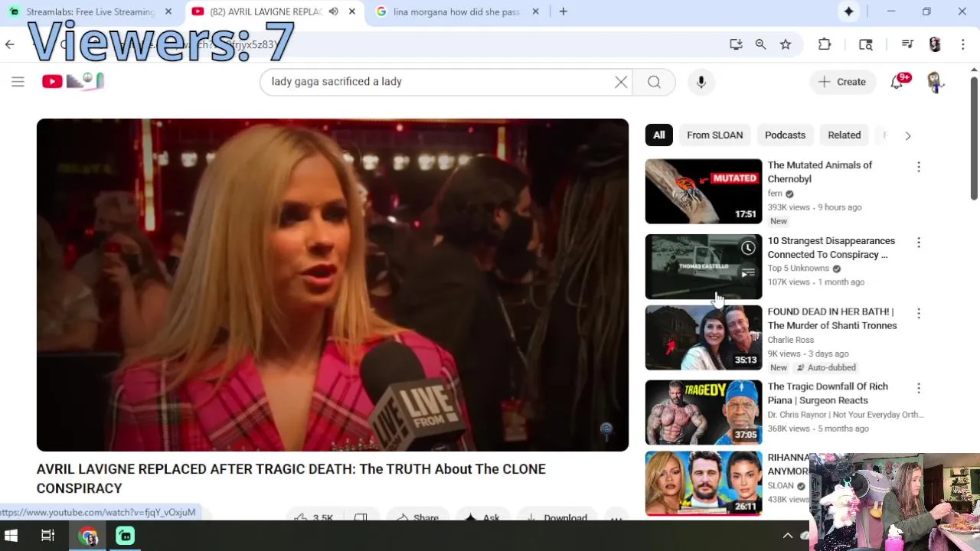Open options for 10 Strangest Disappearances video
This screenshot has width=980, height=551.
[x=918, y=243]
